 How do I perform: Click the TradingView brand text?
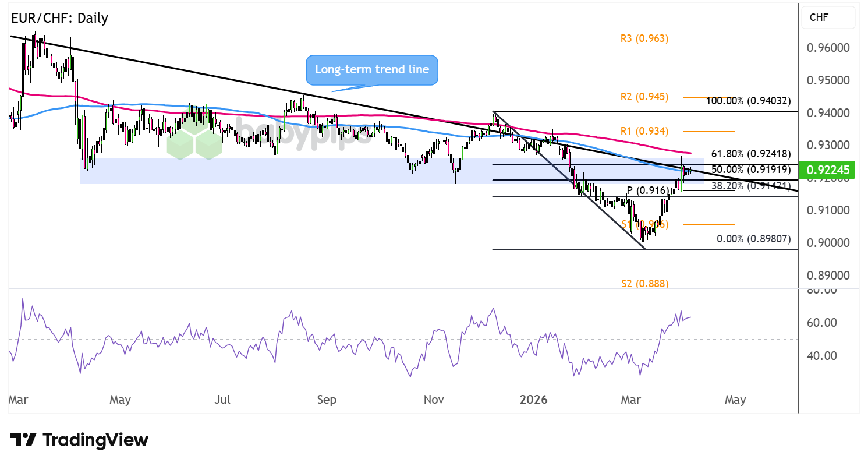(96, 440)
